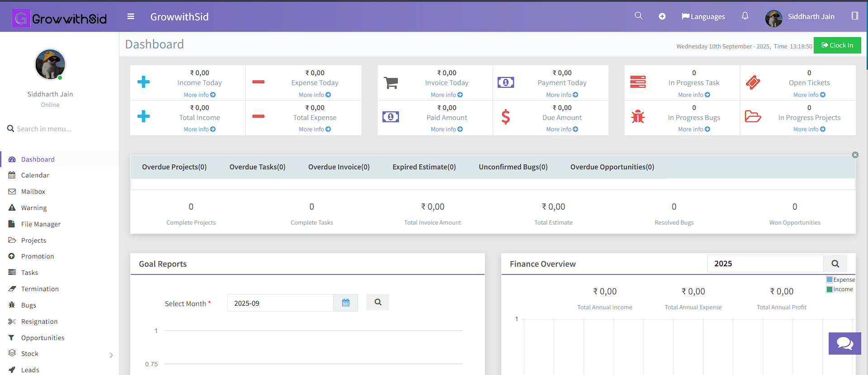868x375 pixels.
Task: Click the Finance Overview year search icon
Action: click(x=835, y=264)
